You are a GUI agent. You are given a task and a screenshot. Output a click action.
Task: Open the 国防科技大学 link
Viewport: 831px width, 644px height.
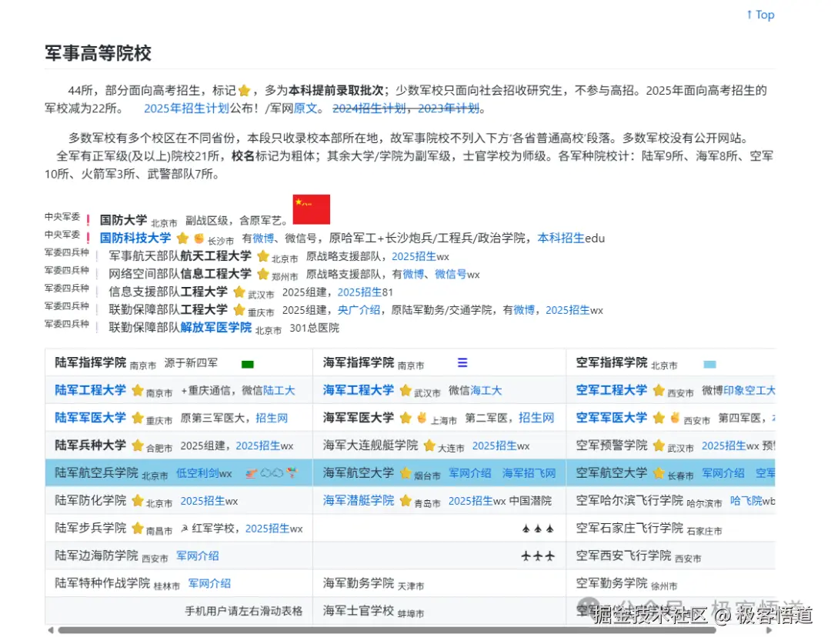click(x=135, y=238)
